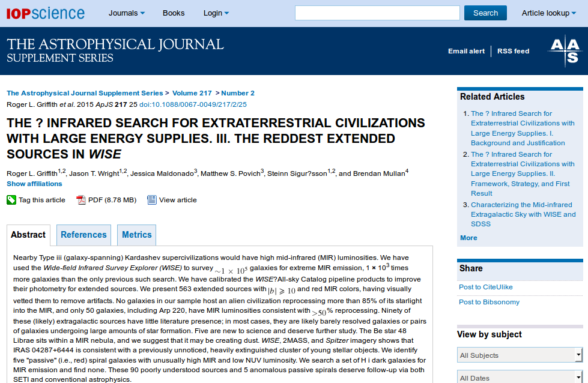The height and width of the screenshot is (383, 588).
Task: Click the Related Articles heading
Action: point(493,97)
